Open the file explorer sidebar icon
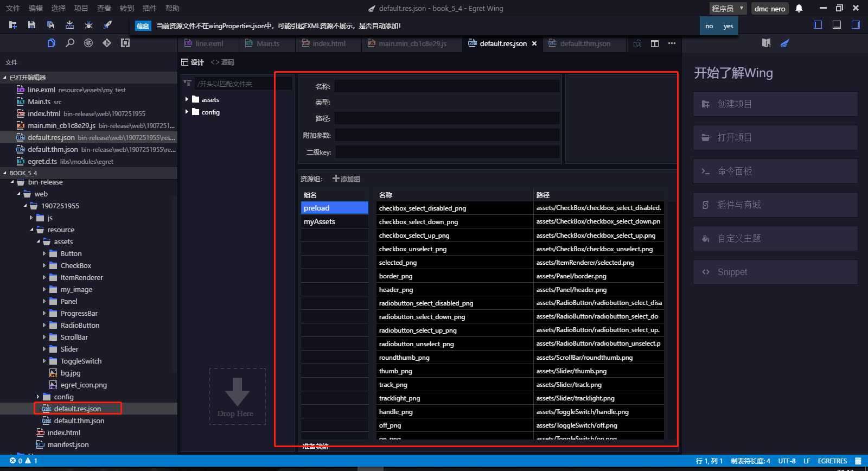Viewport: 868px width, 471px height. pos(52,43)
